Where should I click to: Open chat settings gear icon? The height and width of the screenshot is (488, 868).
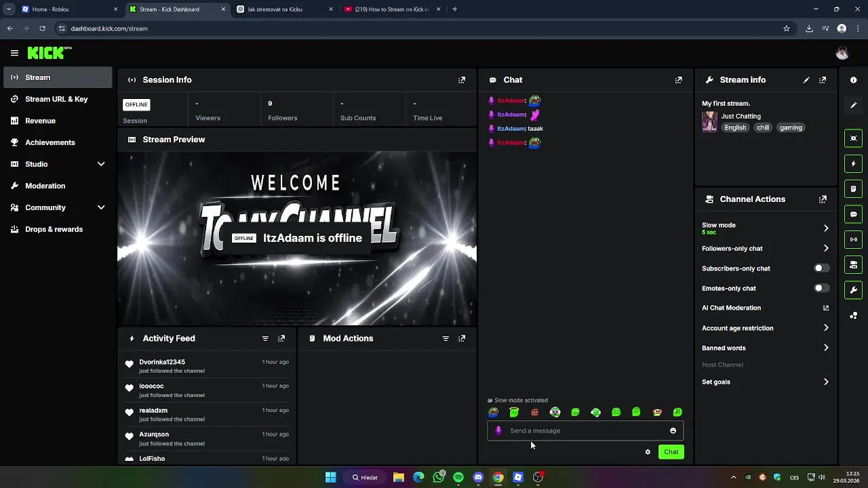tap(648, 452)
